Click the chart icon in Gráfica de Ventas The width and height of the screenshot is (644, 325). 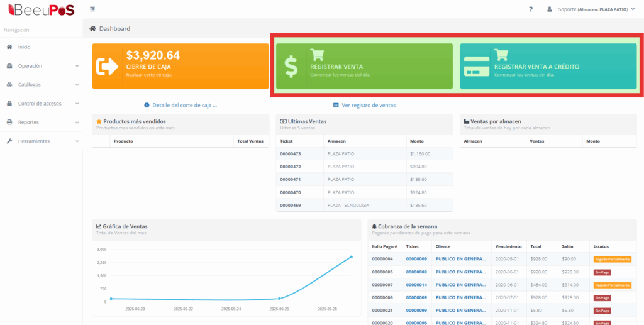99,226
